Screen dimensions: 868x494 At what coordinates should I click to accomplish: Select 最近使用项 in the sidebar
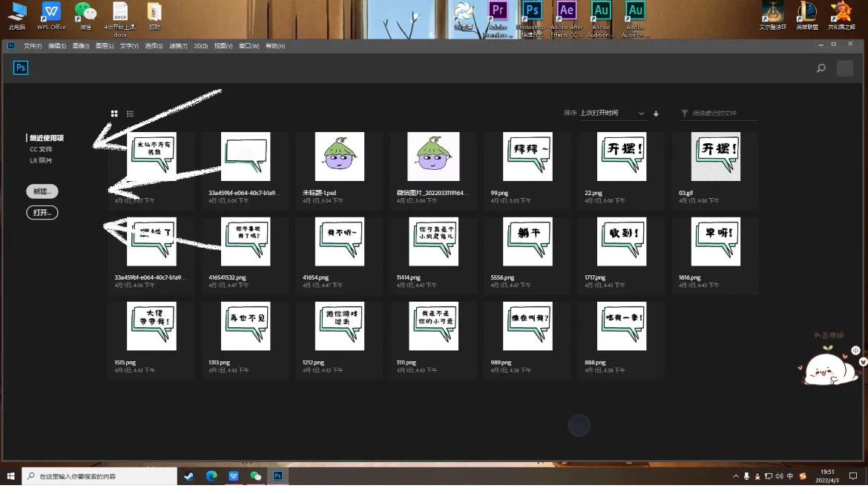point(47,138)
